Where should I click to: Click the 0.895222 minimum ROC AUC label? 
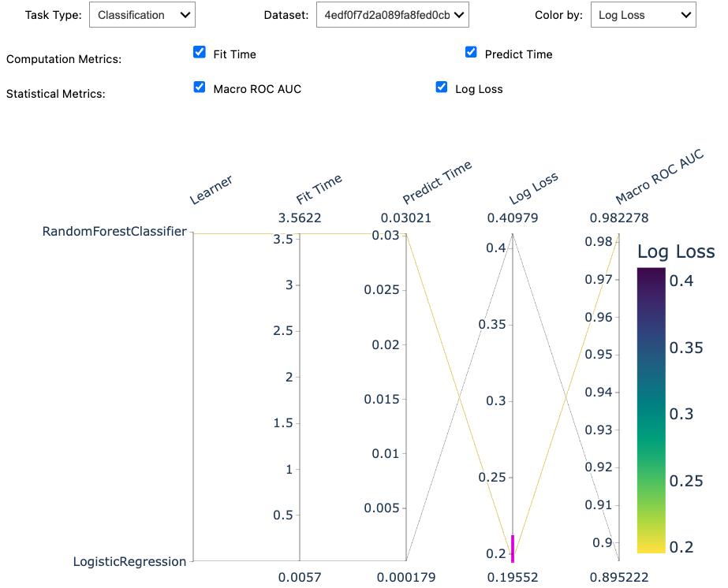pyautogui.click(x=620, y=577)
